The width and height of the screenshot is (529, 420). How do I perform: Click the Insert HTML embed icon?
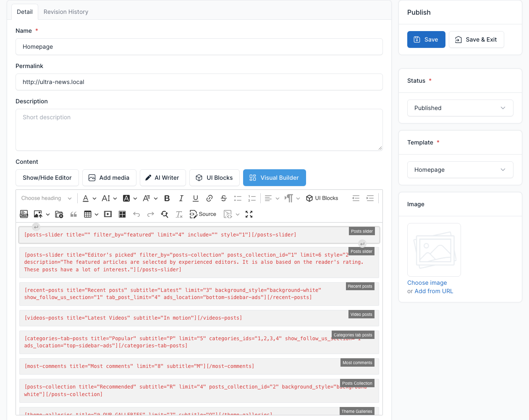24,214
